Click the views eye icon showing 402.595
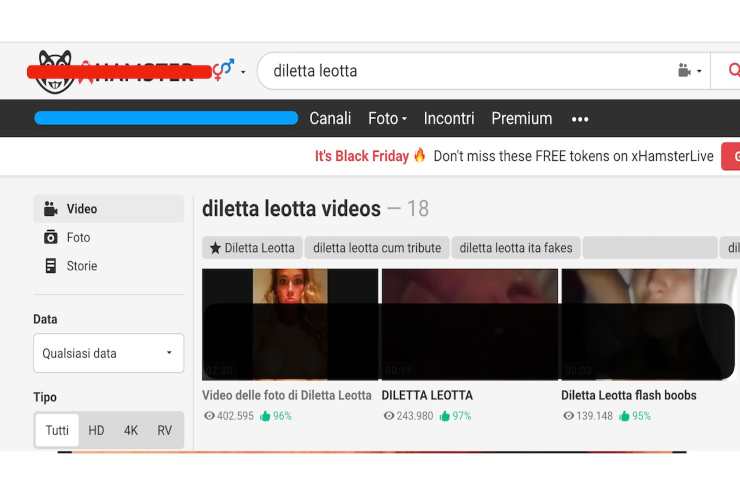 [210, 416]
